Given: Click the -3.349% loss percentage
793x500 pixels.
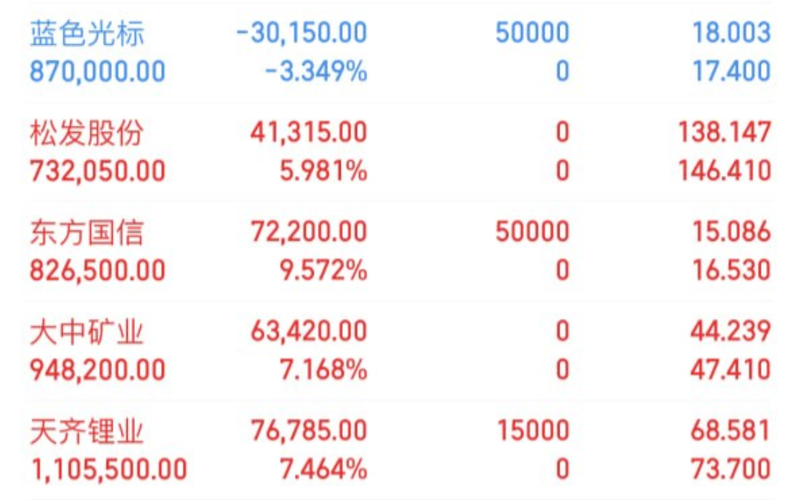Looking at the screenshot, I should pos(317,71).
